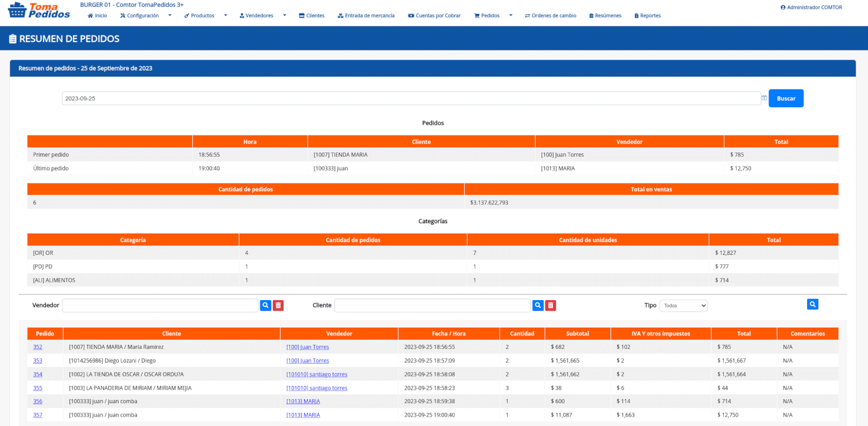The image size is (868, 426).
Task: Open order 354 link
Action: [37, 374]
